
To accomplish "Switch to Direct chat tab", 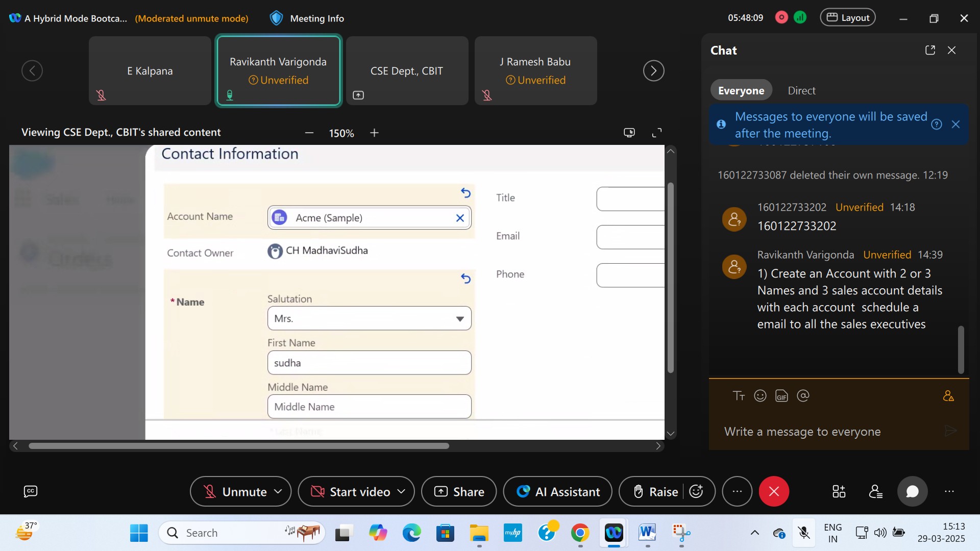I will pyautogui.click(x=801, y=91).
